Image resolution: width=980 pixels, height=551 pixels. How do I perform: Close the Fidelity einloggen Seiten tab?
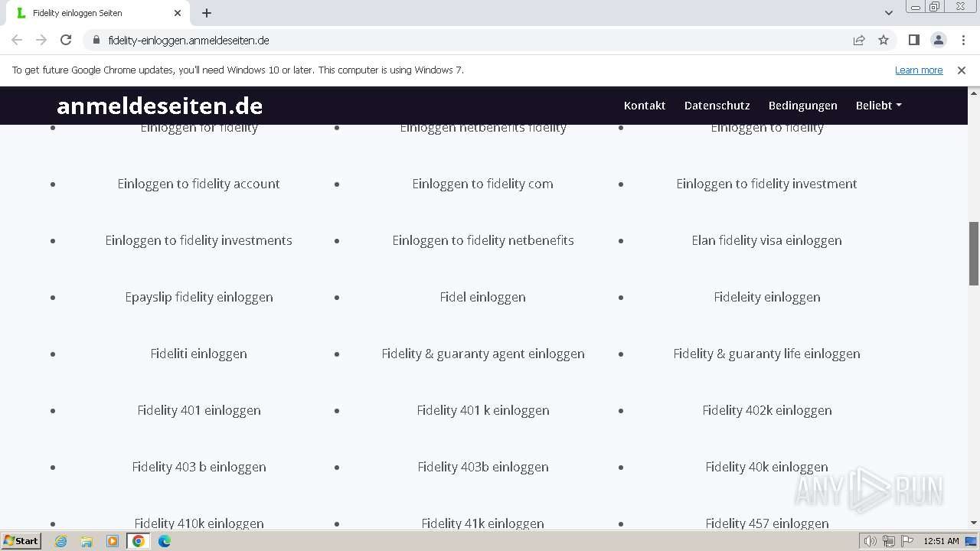tap(178, 13)
